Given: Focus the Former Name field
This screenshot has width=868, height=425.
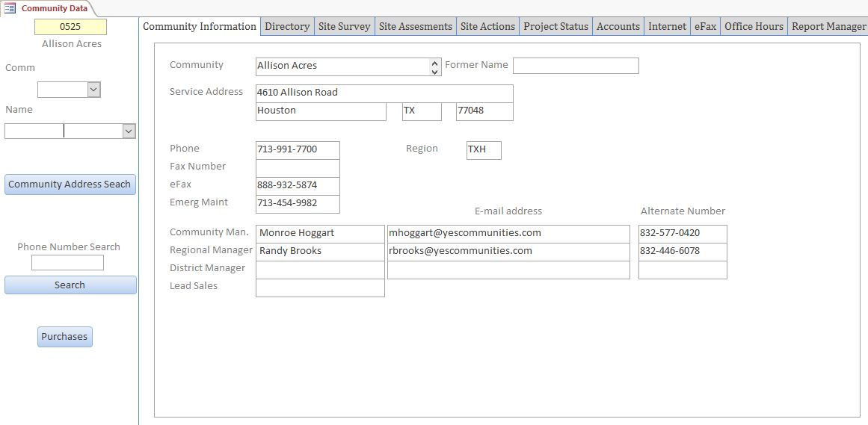Looking at the screenshot, I should (x=576, y=66).
